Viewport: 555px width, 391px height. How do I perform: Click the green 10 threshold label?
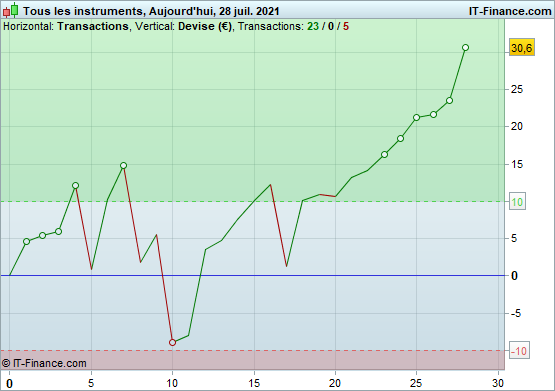(x=517, y=202)
